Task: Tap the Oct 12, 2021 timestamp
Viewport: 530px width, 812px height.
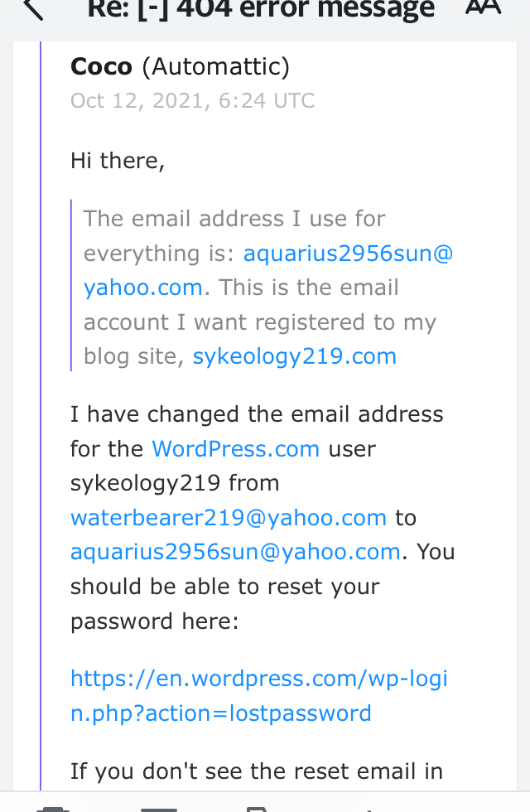Action: 192,101
